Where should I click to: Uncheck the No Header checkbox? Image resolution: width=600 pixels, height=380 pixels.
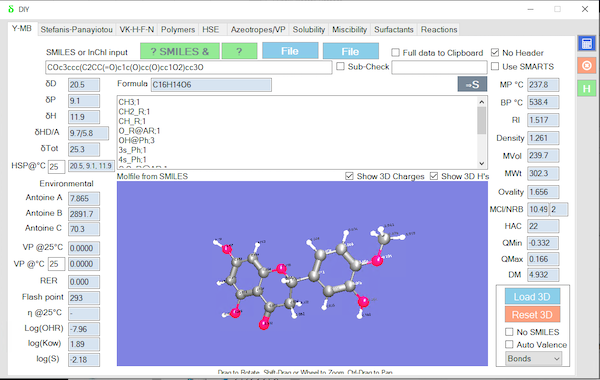coord(495,52)
